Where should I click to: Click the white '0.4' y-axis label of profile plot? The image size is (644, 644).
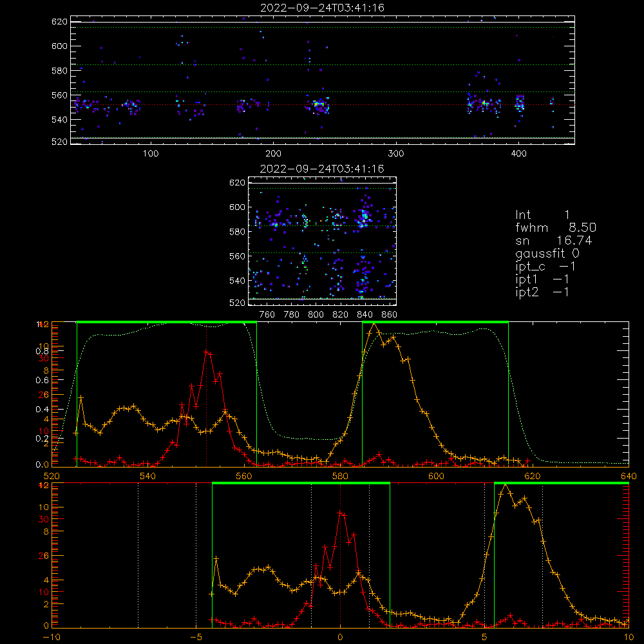[x=43, y=410]
